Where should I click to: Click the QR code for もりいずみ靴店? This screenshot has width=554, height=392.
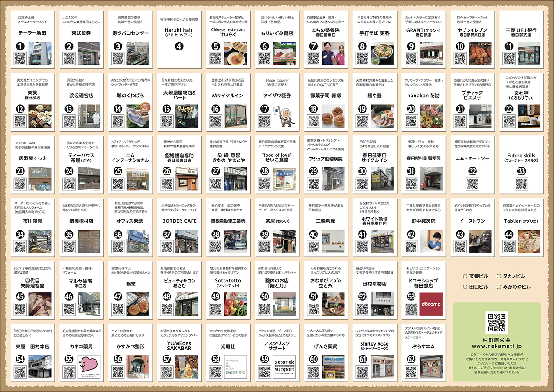click(x=265, y=58)
